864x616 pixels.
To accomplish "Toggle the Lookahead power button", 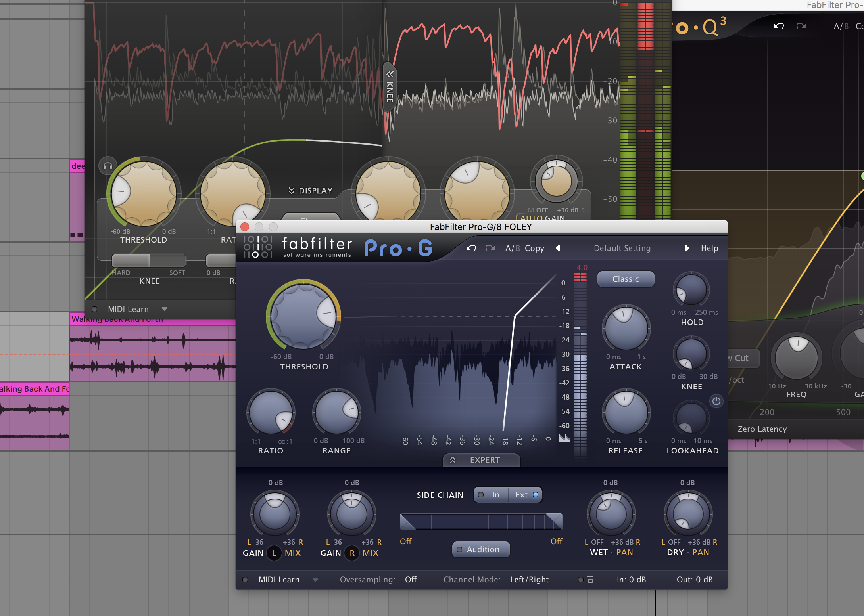I will point(716,401).
